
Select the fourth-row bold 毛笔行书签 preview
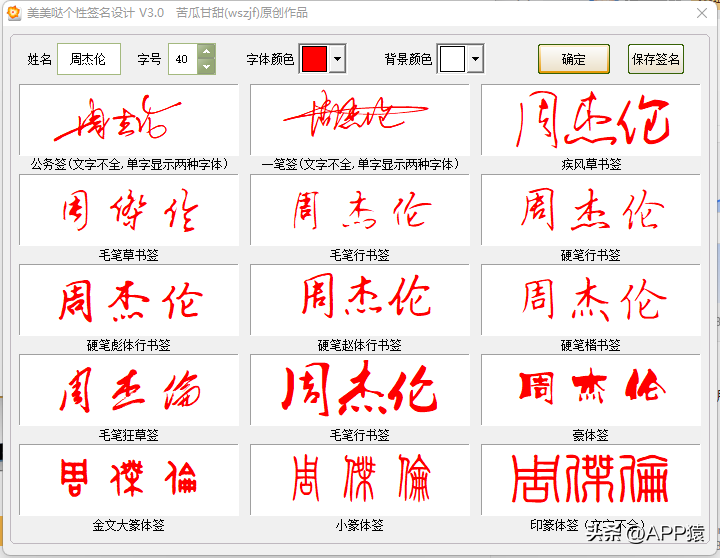click(360, 390)
